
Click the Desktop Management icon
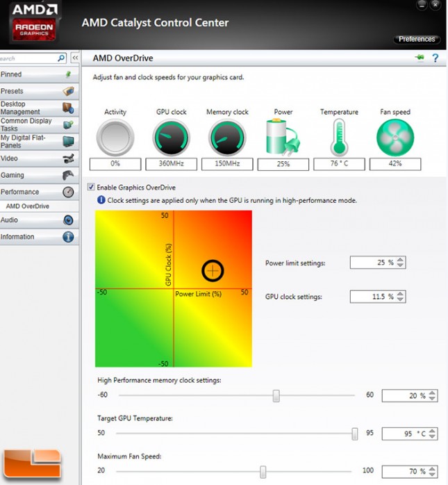coord(68,108)
